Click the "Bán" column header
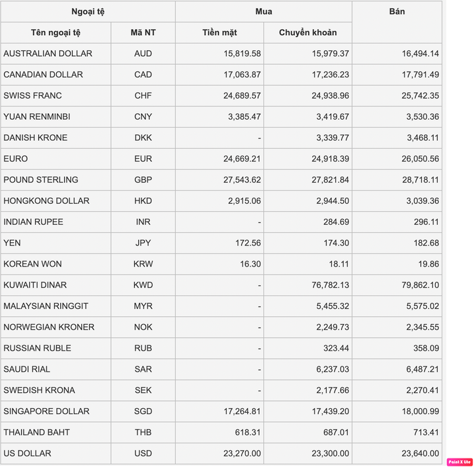The width and height of the screenshot is (476, 469). [x=397, y=12]
